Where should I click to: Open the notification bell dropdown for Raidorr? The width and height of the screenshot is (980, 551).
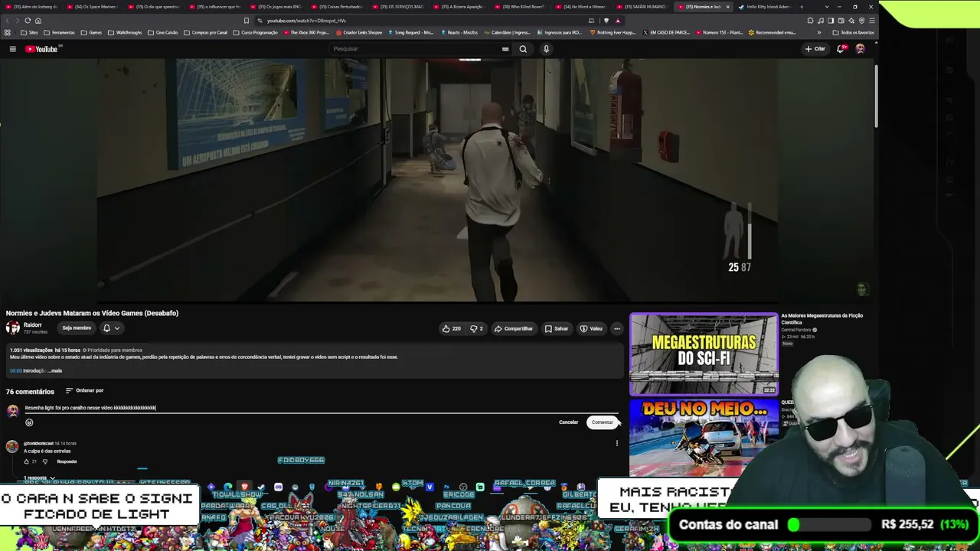pos(112,328)
